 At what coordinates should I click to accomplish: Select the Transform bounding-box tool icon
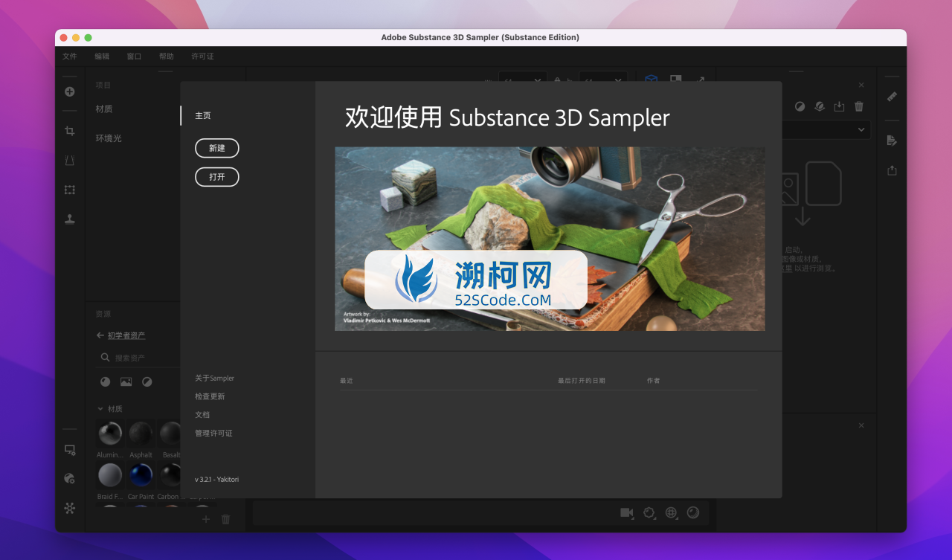(69, 190)
